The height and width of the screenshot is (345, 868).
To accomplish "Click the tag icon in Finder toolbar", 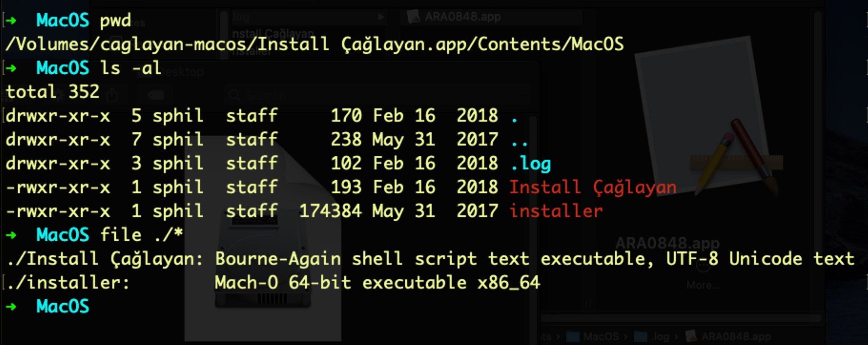I will coord(156,95).
